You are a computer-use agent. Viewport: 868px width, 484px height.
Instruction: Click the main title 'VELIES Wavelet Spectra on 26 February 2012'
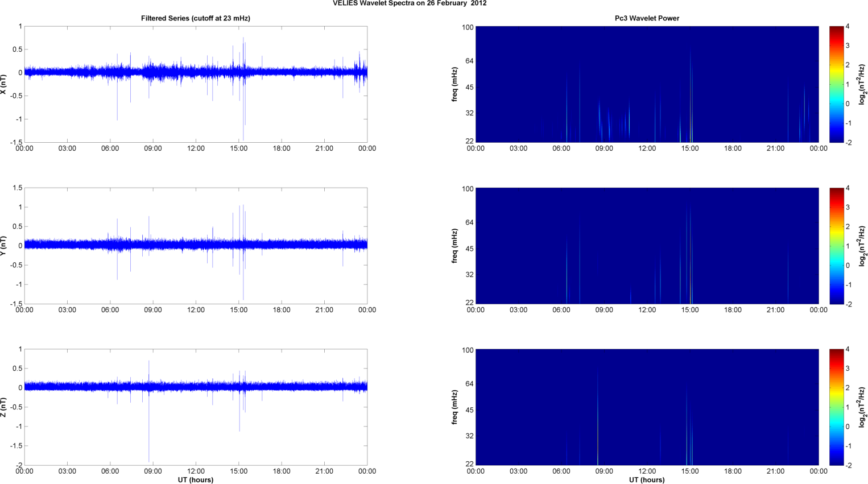(410, 3)
